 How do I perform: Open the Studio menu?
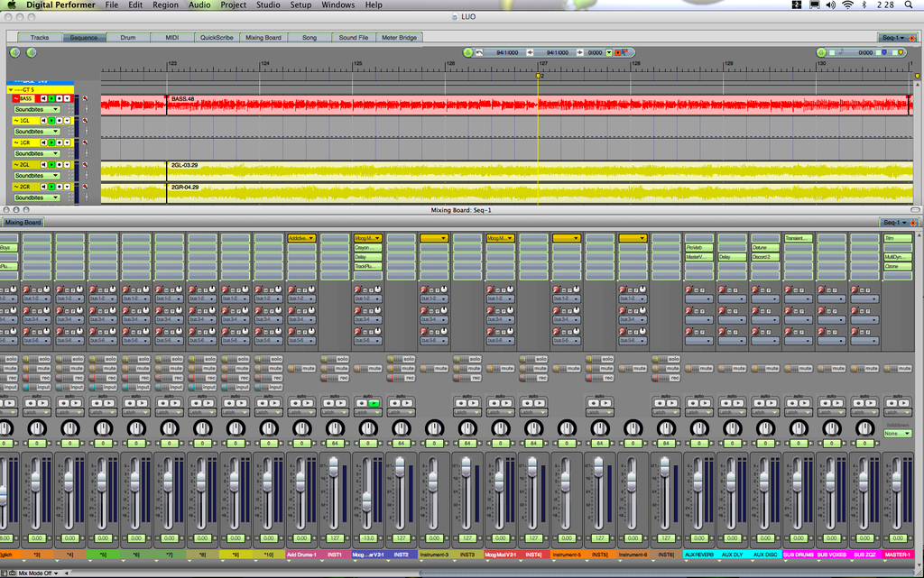tap(268, 5)
